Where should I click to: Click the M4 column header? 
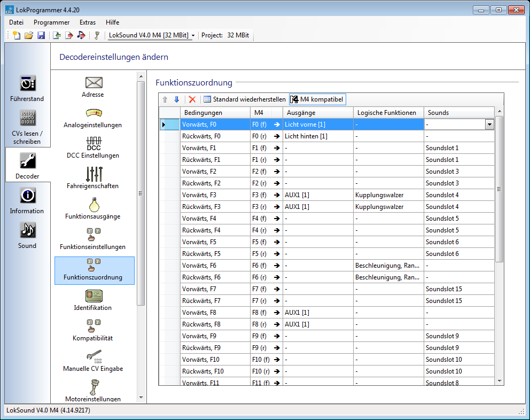261,113
